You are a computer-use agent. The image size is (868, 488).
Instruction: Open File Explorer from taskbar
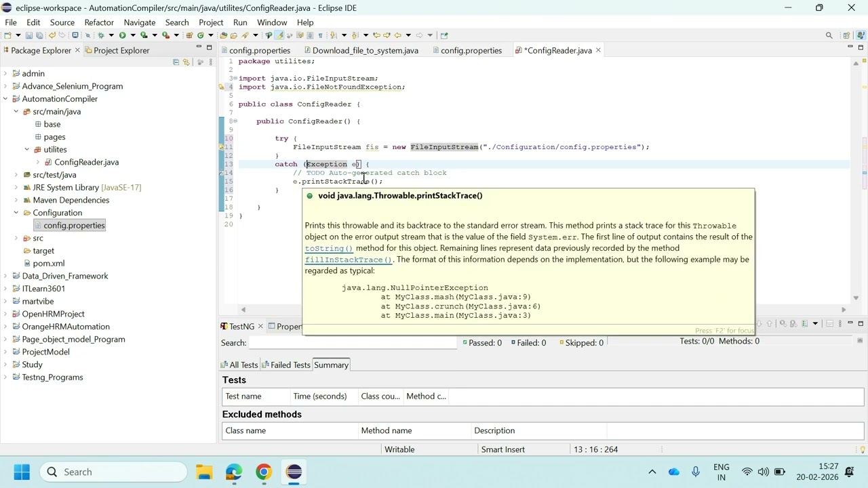(204, 472)
